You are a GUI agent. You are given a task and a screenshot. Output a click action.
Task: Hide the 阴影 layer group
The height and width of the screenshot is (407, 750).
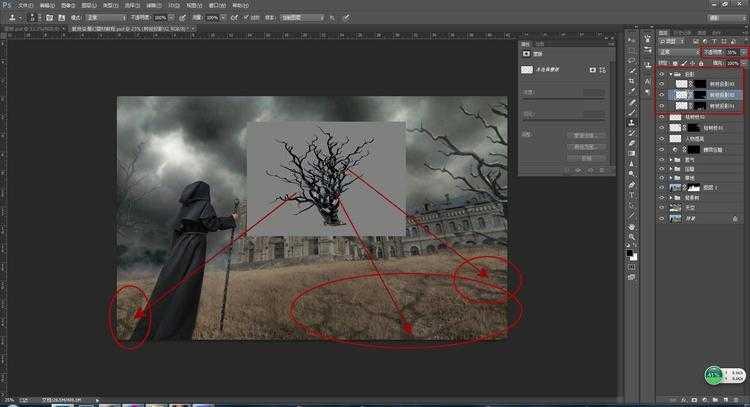point(661,74)
